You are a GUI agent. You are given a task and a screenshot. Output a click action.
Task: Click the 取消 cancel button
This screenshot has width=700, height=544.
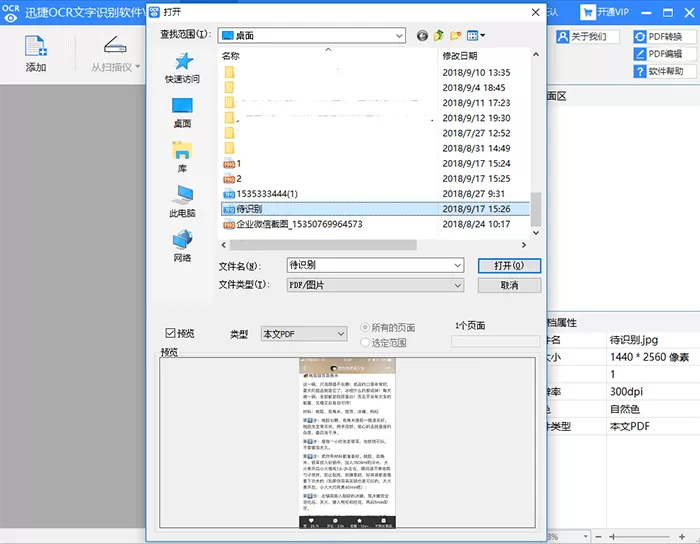click(x=509, y=286)
